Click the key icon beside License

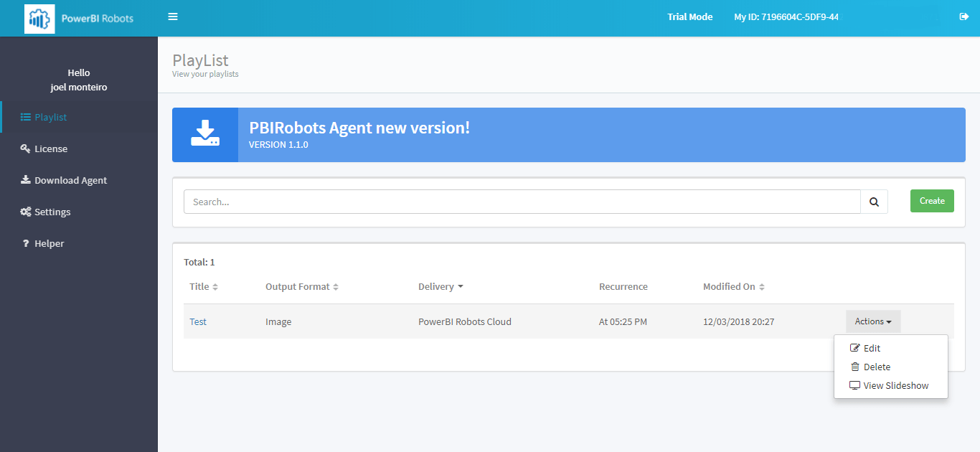click(25, 149)
